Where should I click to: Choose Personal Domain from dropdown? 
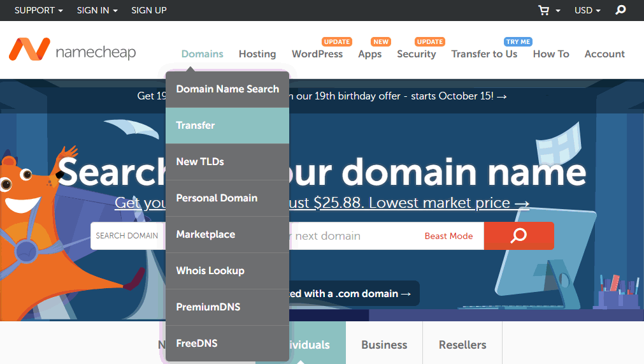click(x=227, y=198)
